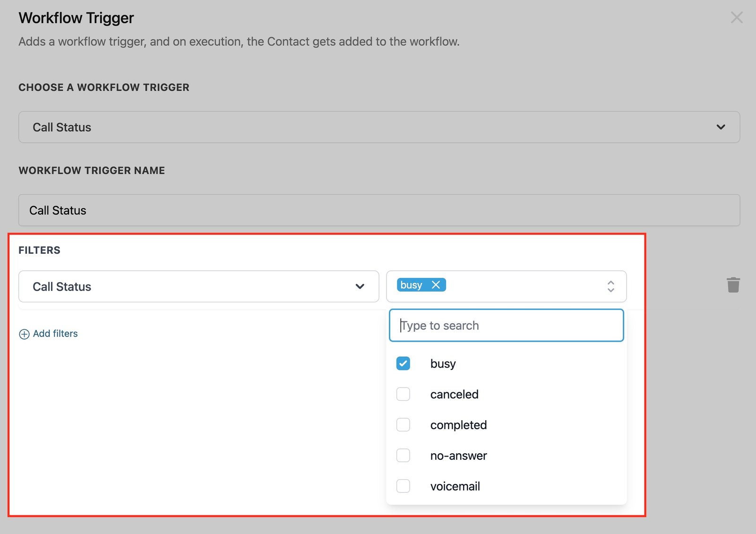Tick the canceled checkbox
Viewport: 756px width, 534px height.
[403, 394]
